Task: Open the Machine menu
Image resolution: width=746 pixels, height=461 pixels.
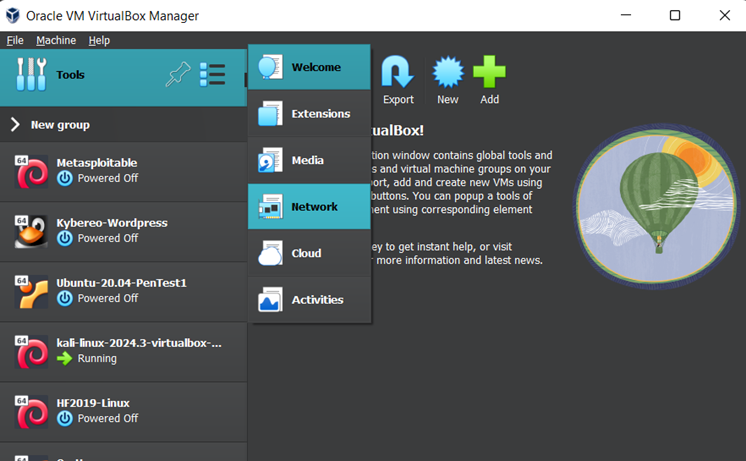Action: (56, 40)
